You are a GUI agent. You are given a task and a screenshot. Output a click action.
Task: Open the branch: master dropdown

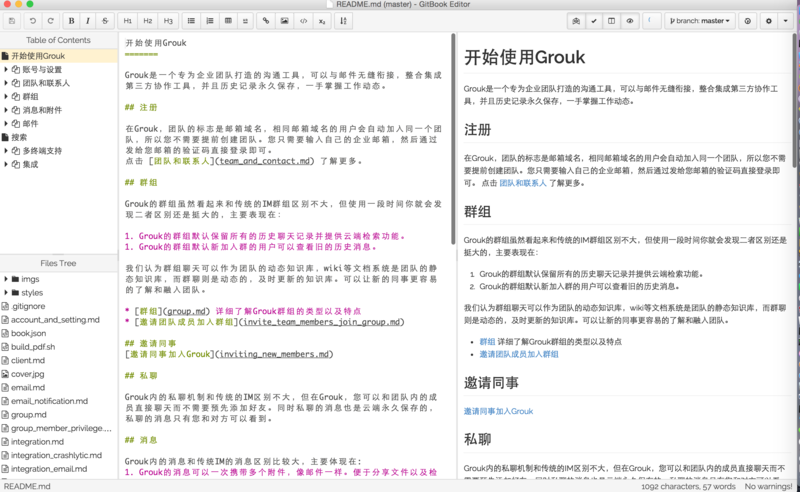click(x=700, y=21)
